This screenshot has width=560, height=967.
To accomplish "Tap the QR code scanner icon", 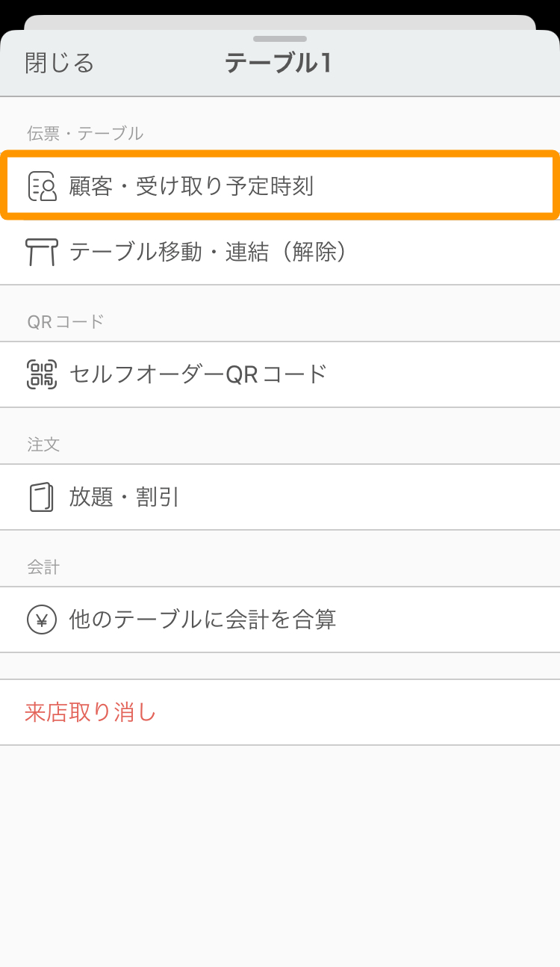I will (x=42, y=374).
